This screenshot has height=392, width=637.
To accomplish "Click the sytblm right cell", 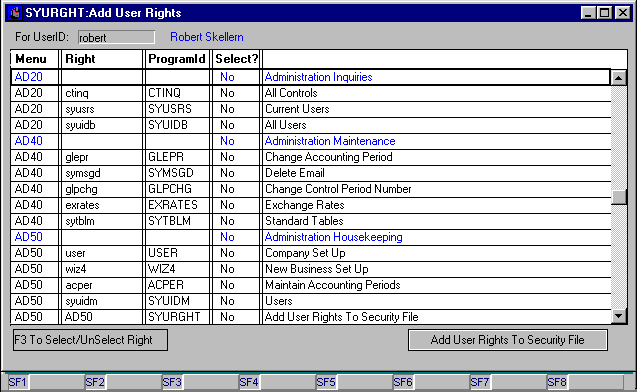I will [x=102, y=221].
